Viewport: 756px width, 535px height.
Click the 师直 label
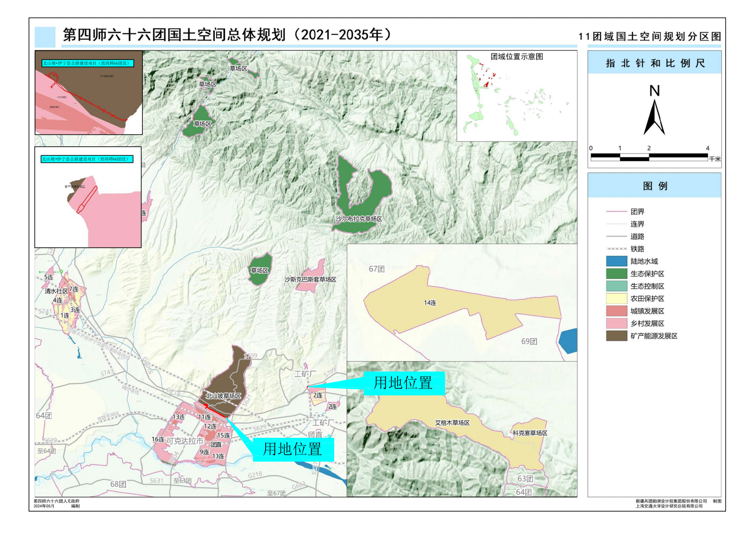[x=315, y=434]
